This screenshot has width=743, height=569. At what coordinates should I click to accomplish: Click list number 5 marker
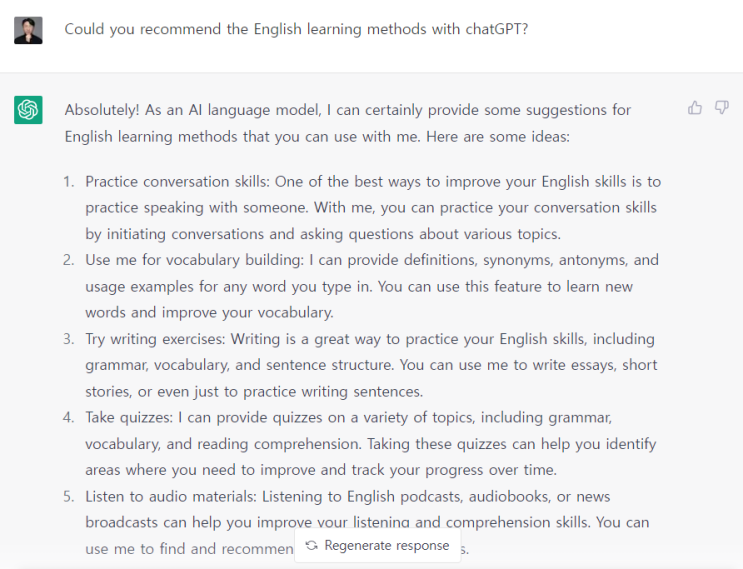click(69, 497)
